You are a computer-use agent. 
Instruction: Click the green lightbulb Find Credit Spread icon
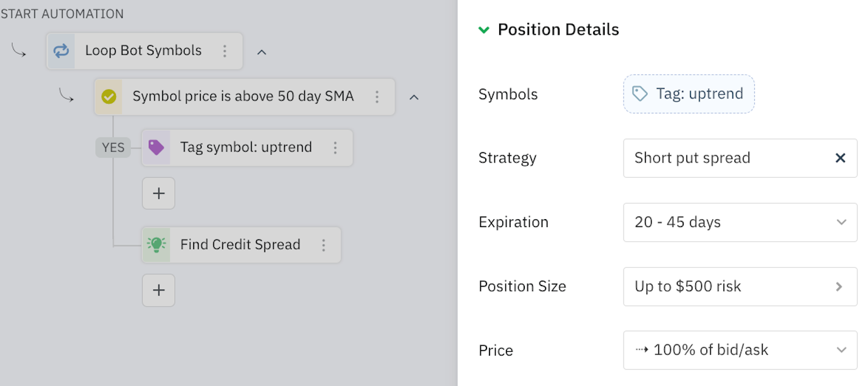[156, 245]
